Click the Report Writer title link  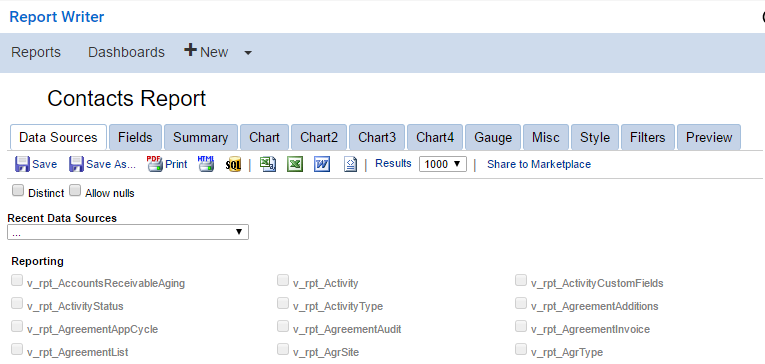[x=57, y=17]
